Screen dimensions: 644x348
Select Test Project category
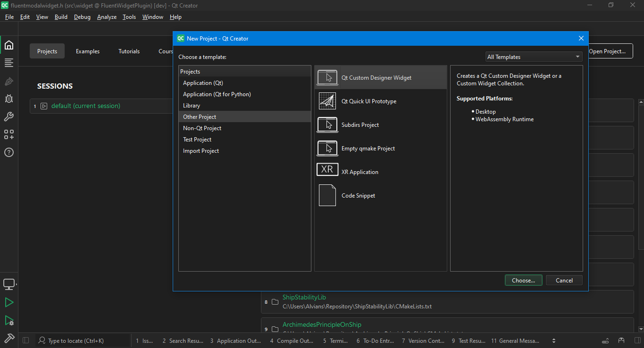point(245,140)
